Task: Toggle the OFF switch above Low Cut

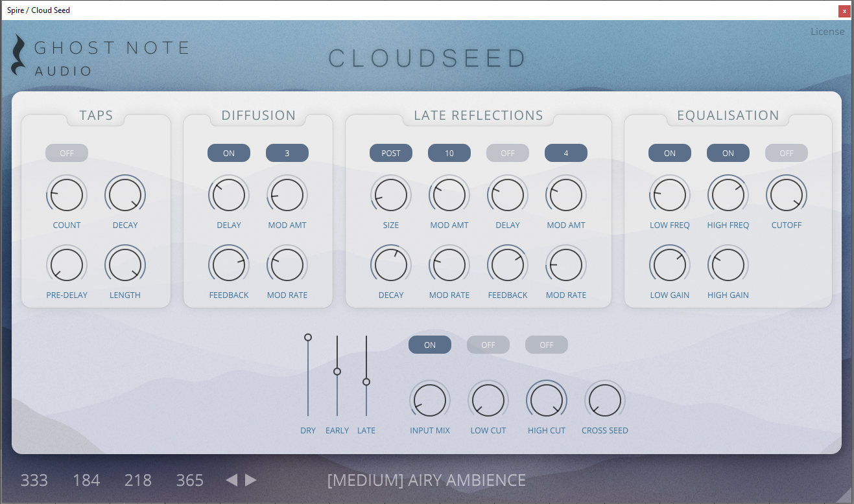Action: [488, 345]
